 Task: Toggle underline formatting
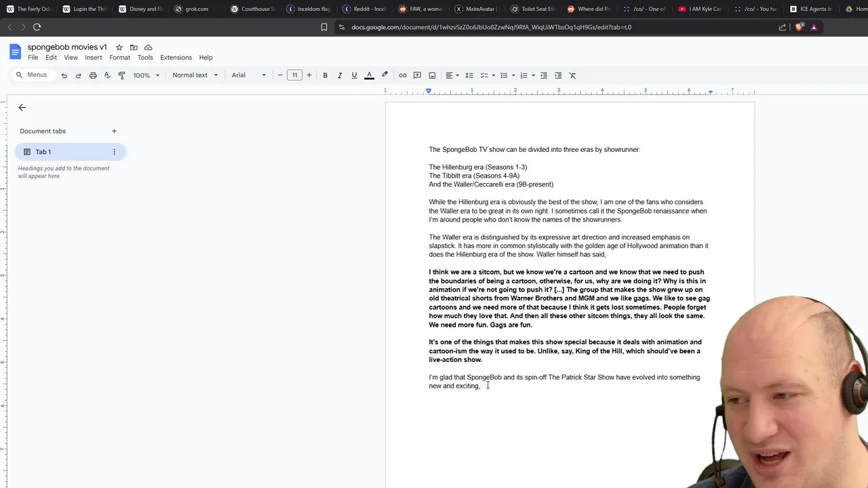354,75
